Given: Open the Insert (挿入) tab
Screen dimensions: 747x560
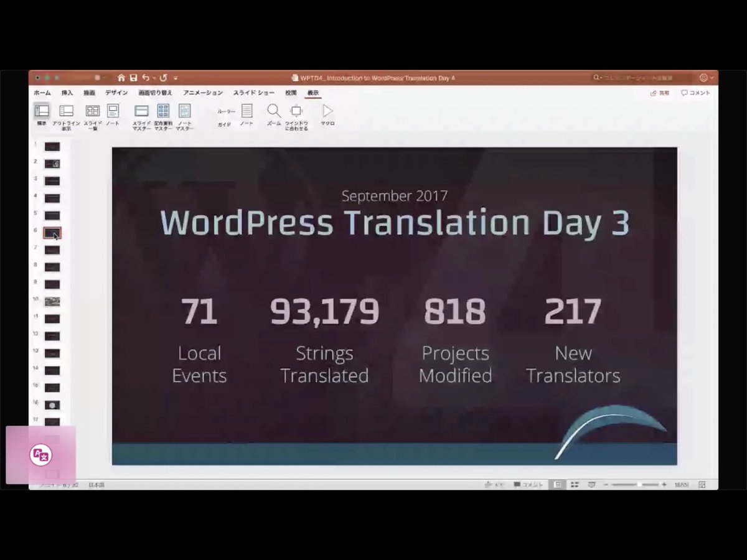Looking at the screenshot, I should coord(67,93).
